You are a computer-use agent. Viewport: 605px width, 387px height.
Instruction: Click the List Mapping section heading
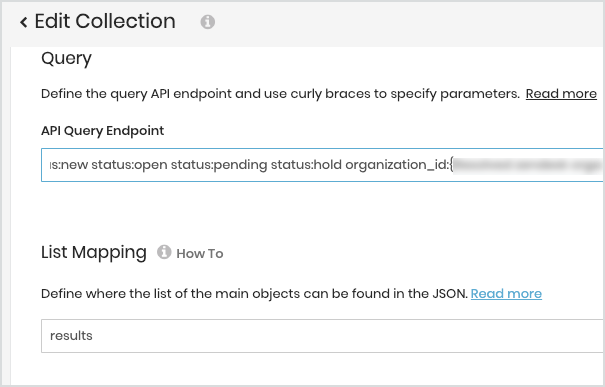click(x=94, y=252)
